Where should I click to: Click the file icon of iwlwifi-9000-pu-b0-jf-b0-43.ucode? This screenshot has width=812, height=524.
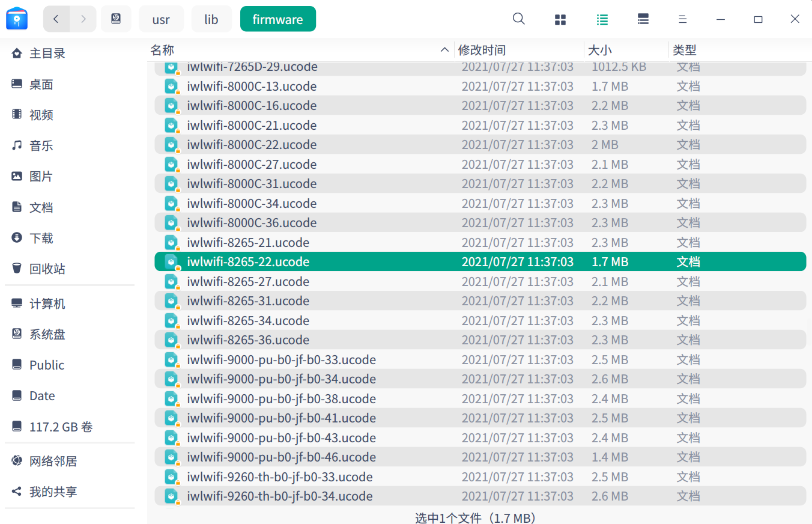coord(172,438)
